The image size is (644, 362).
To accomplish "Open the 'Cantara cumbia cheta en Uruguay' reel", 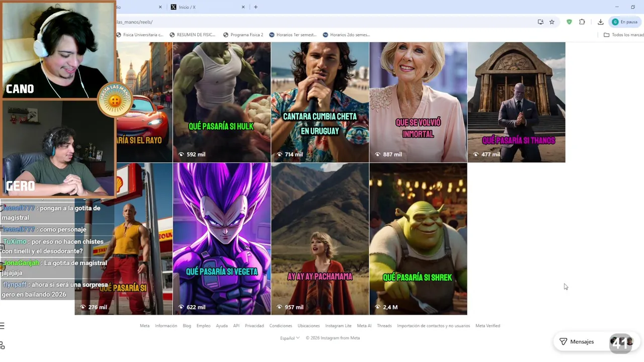I will tap(320, 102).
